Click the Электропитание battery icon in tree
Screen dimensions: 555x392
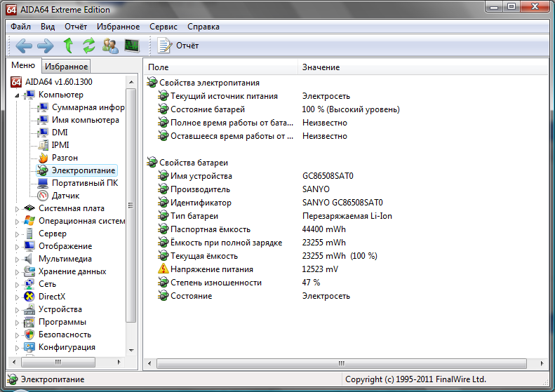point(43,170)
